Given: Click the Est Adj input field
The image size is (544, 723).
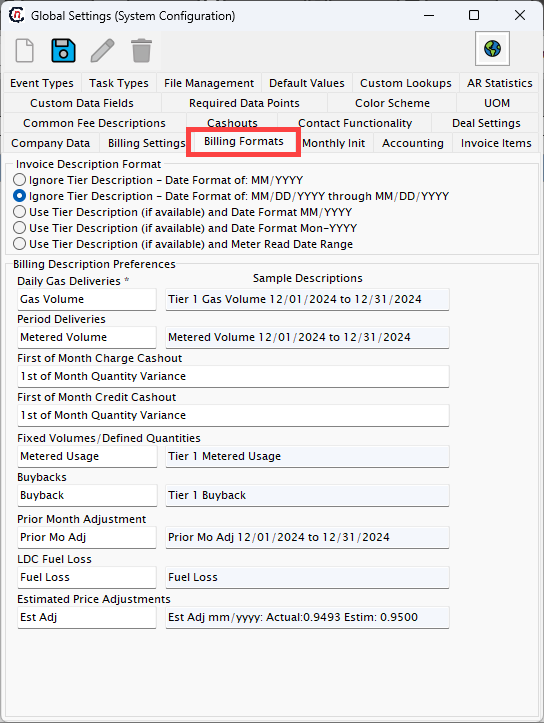Looking at the screenshot, I should [87, 617].
